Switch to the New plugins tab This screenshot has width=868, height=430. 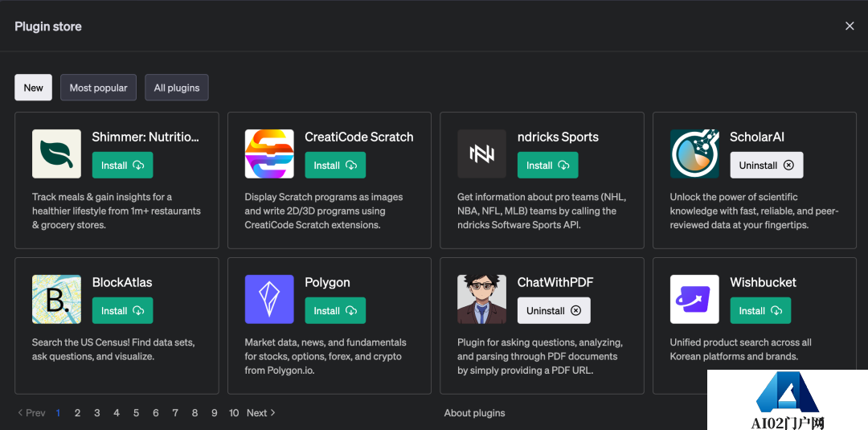pos(34,88)
